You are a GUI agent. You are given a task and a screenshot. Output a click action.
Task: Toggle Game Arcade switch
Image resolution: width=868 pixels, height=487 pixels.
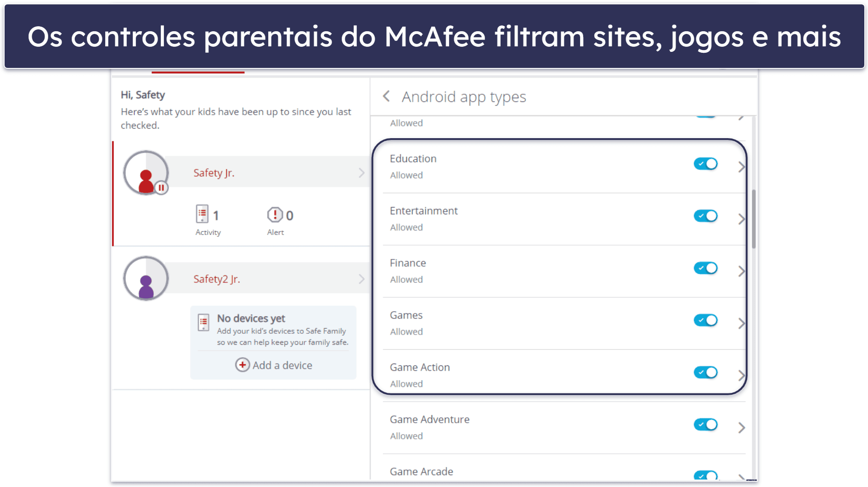pyautogui.click(x=705, y=476)
